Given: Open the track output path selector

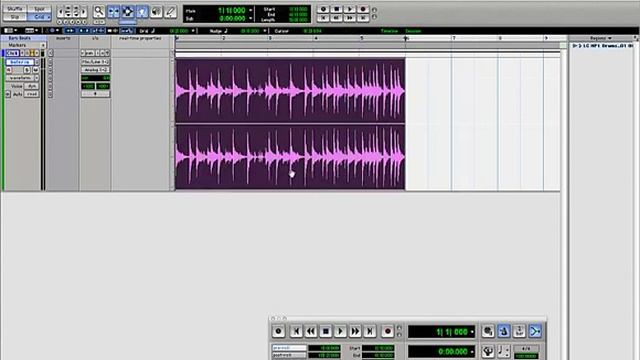Looking at the screenshot, I should [x=95, y=70].
